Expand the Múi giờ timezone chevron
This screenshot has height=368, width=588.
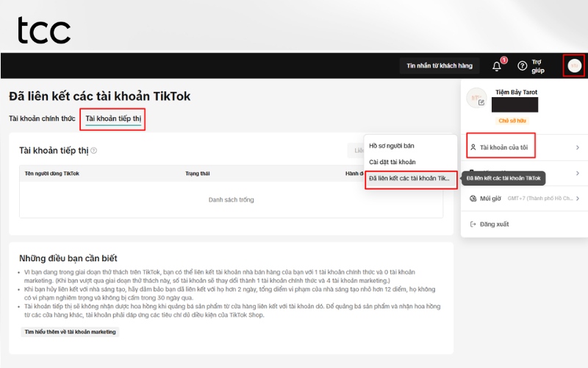578,198
